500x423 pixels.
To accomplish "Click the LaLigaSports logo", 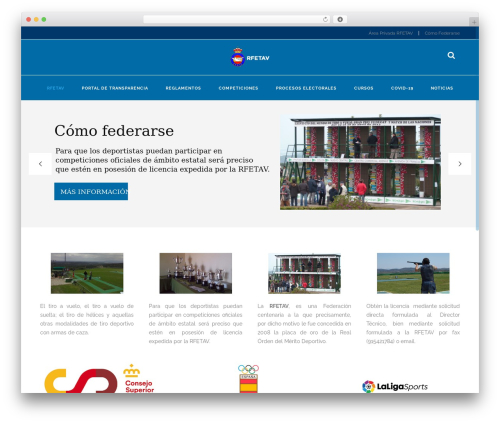I will click(395, 387).
